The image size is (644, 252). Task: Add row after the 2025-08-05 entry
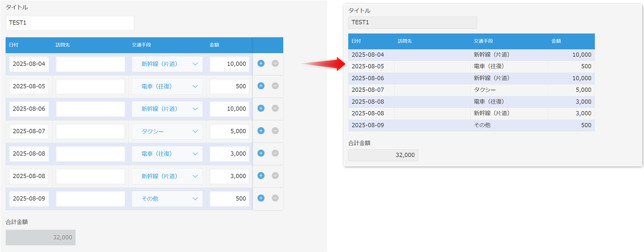261,86
